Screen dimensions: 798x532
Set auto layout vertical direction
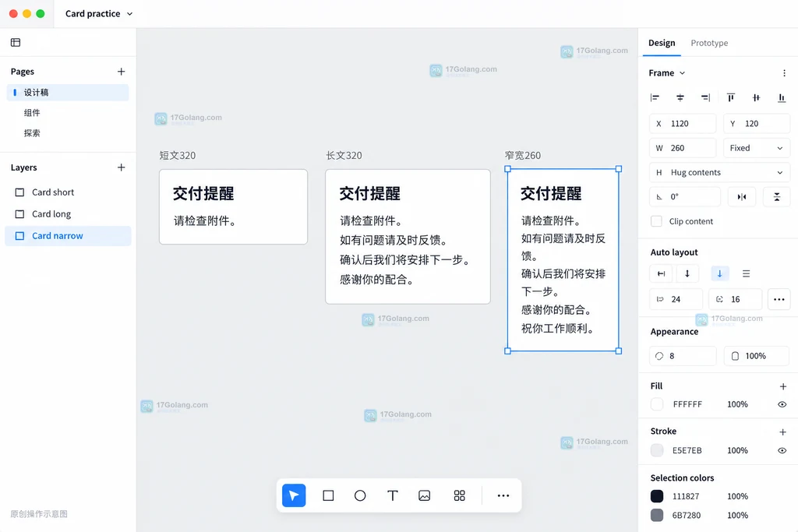point(687,273)
